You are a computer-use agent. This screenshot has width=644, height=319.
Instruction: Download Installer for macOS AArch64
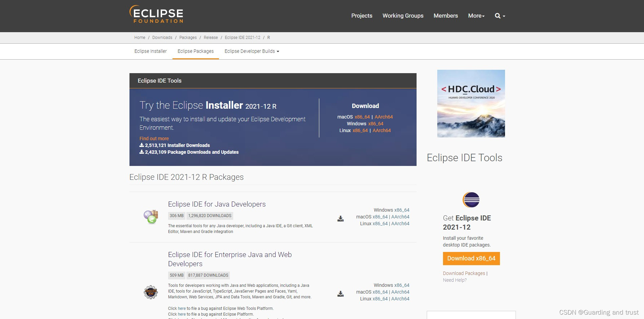tap(384, 117)
